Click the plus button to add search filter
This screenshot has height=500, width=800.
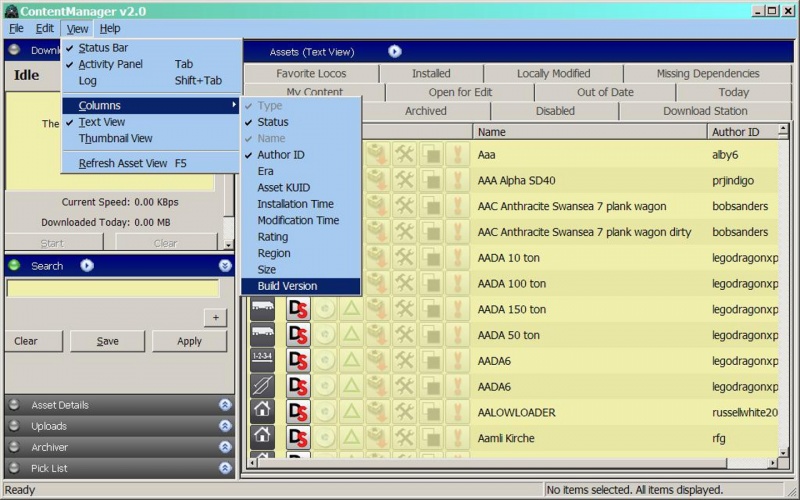click(215, 317)
